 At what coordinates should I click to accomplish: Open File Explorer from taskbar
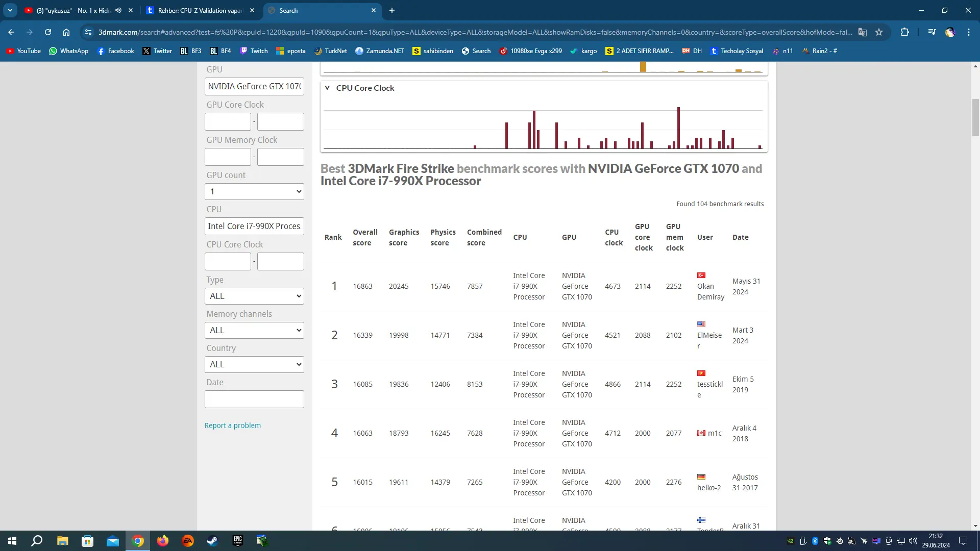[62, 541]
